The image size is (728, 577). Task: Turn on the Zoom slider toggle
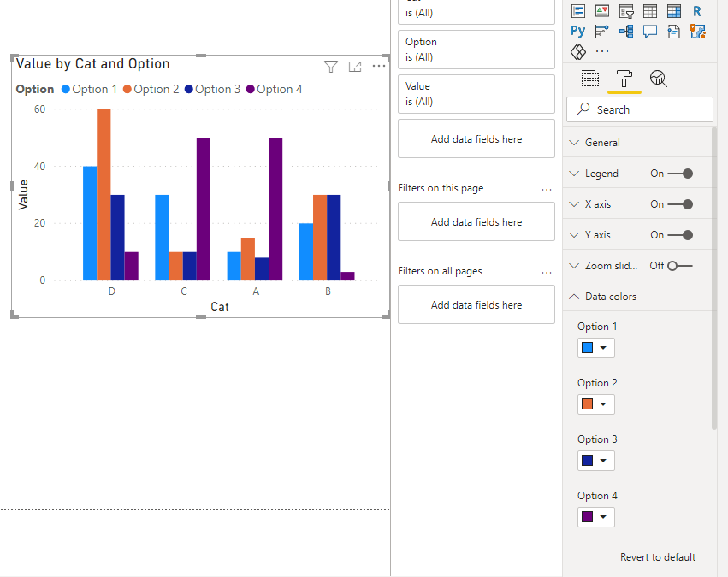pyautogui.click(x=680, y=266)
